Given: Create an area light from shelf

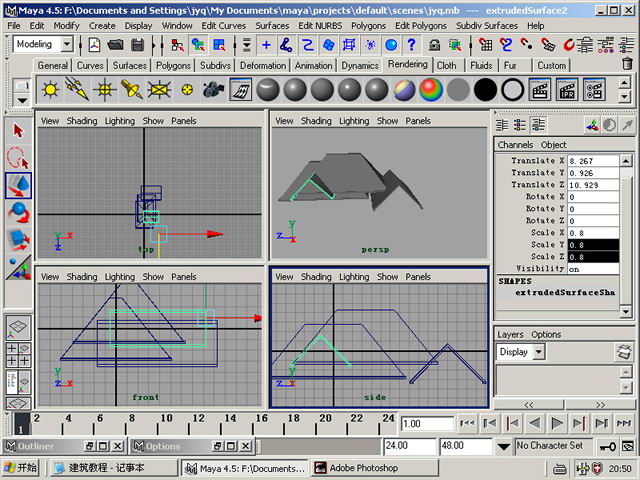Looking at the screenshot, I should coord(159,89).
